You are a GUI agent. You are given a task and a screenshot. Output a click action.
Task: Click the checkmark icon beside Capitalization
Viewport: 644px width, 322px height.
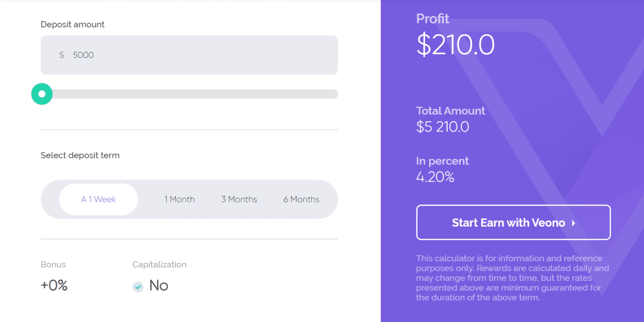pyautogui.click(x=138, y=287)
